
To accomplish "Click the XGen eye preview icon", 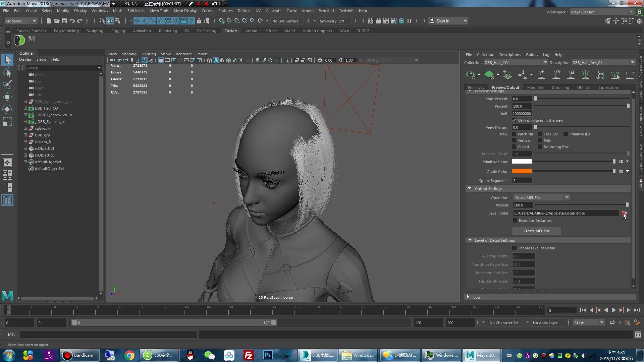I will pyautogui.click(x=470, y=74).
